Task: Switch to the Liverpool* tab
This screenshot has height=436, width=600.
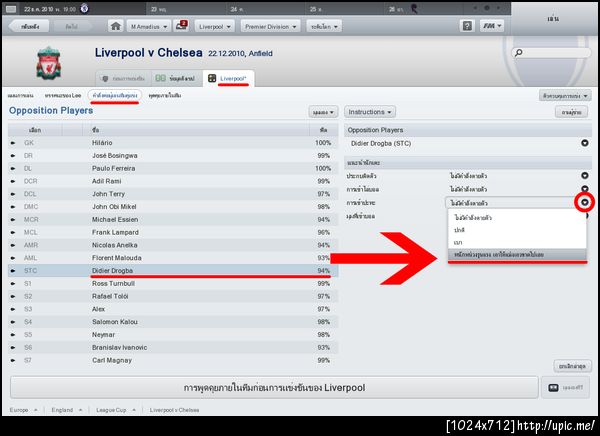Action: (229, 78)
